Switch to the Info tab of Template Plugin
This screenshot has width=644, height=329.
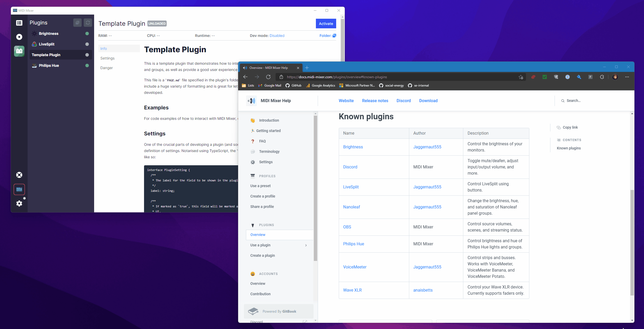click(119, 49)
